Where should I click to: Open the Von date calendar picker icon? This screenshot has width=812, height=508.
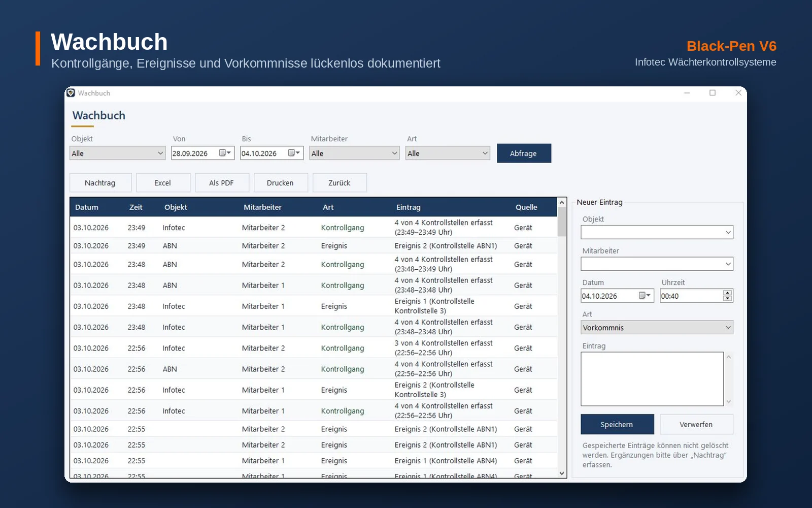click(225, 153)
